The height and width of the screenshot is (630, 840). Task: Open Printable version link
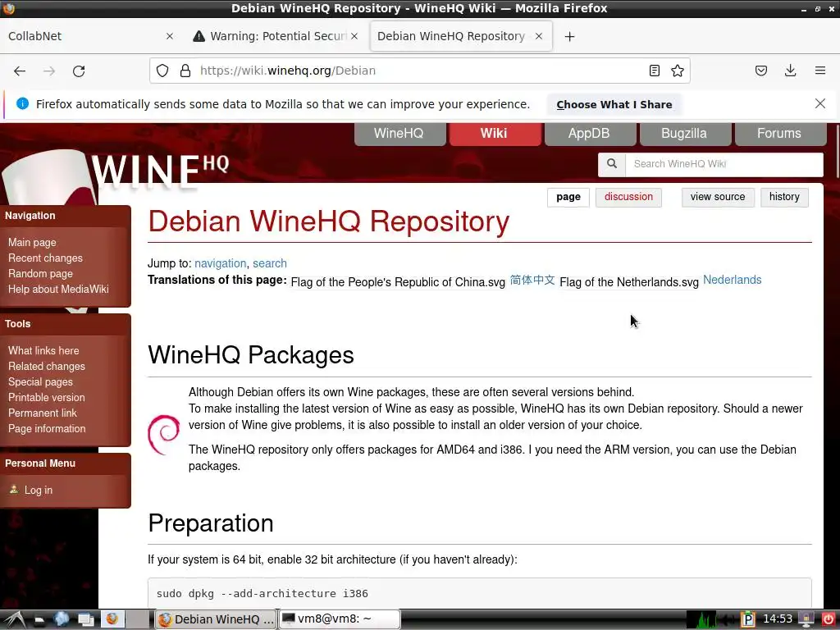click(x=47, y=397)
